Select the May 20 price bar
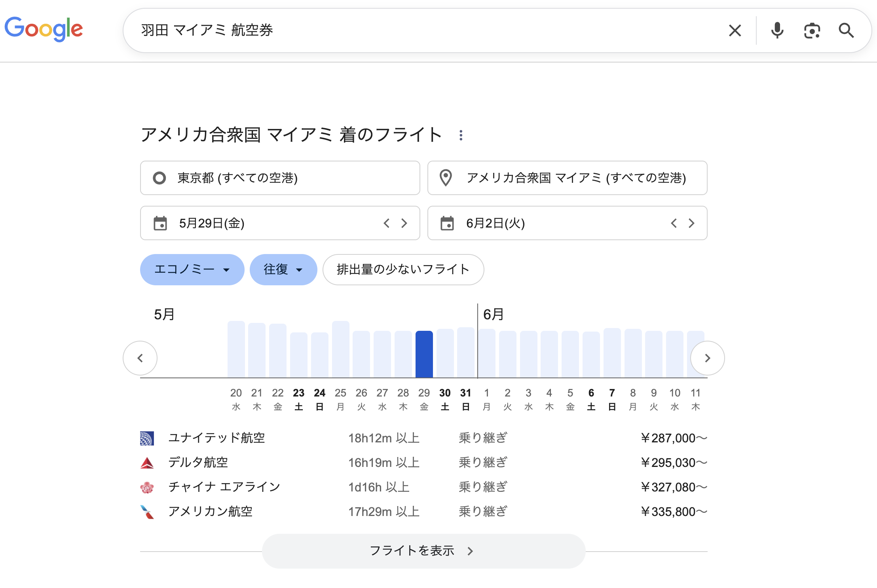 236,349
